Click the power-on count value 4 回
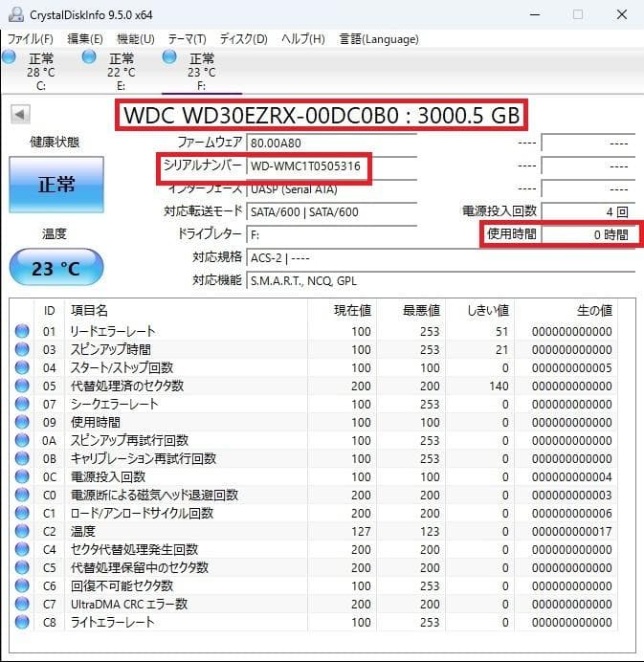This screenshot has height=662, width=644. 588,212
